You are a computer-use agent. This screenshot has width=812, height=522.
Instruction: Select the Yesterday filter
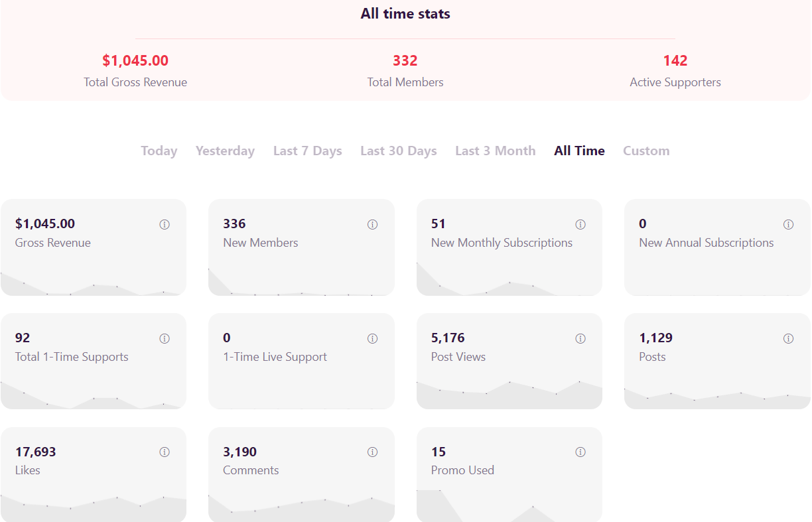click(x=225, y=151)
